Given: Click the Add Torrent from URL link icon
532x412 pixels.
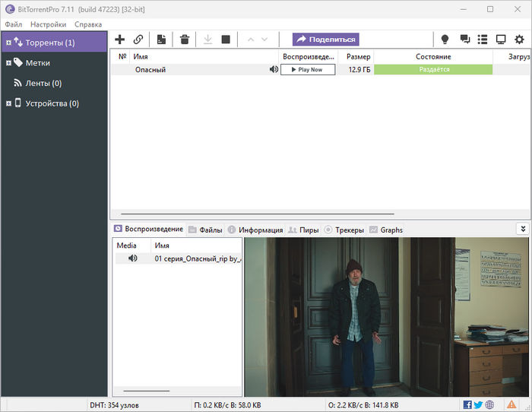Looking at the screenshot, I should pos(138,40).
